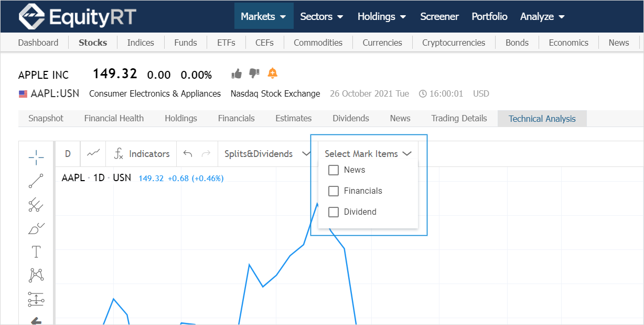Click the 26 October 2021 Tue date

click(370, 94)
